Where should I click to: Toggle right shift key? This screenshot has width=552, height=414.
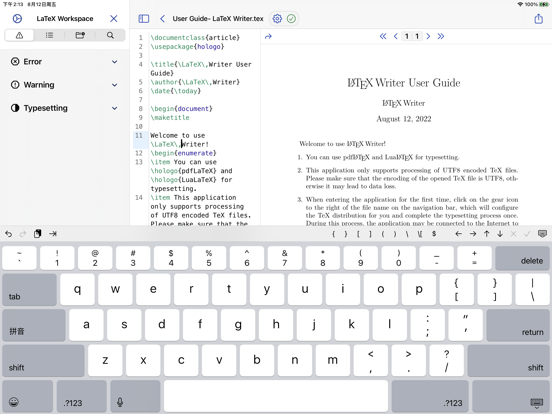[508, 360]
